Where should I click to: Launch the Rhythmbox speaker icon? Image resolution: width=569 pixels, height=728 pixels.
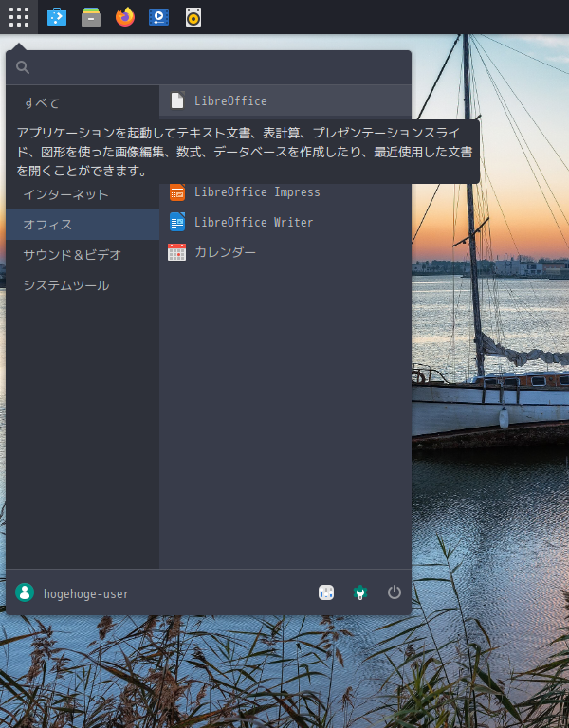coord(193,17)
